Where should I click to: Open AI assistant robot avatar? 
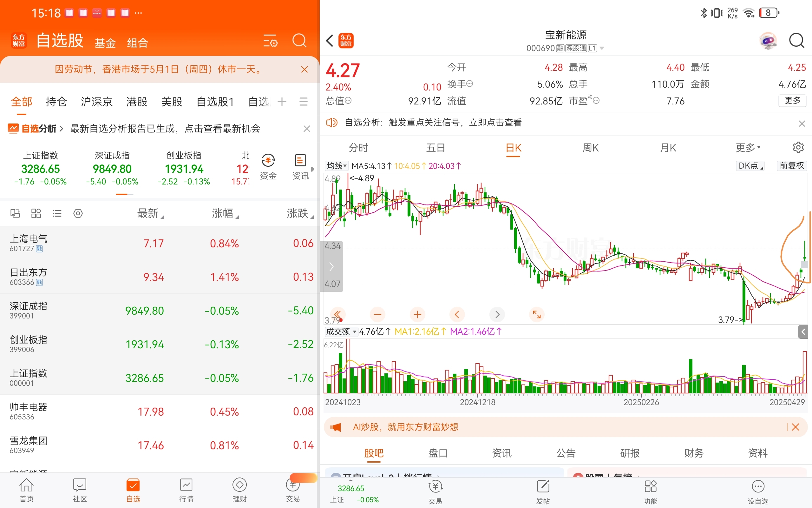coord(768,41)
